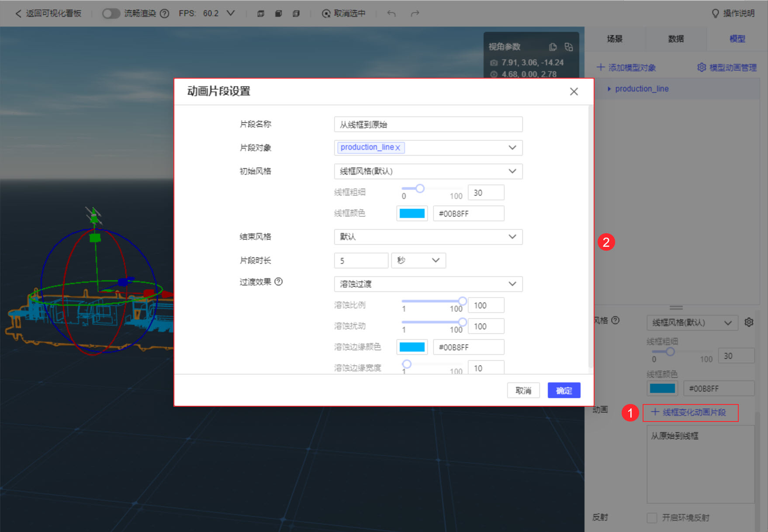Click the 片段时长 value field
Image resolution: width=768 pixels, height=532 pixels.
[361, 260]
